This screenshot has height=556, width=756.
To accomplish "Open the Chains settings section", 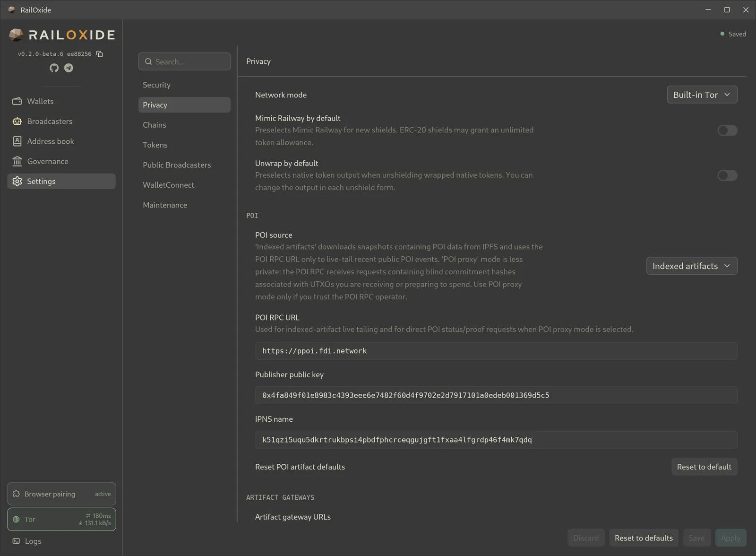I will (184, 125).
